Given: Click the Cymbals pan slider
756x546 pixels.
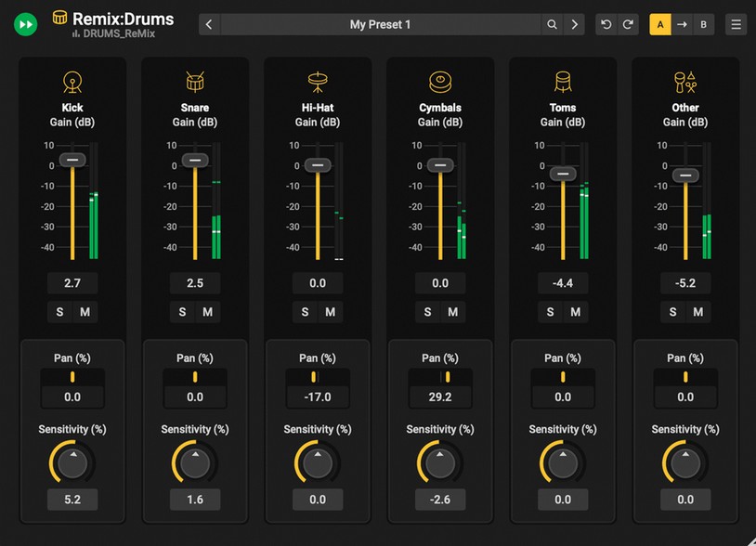Looking at the screenshot, I should pos(440,377).
